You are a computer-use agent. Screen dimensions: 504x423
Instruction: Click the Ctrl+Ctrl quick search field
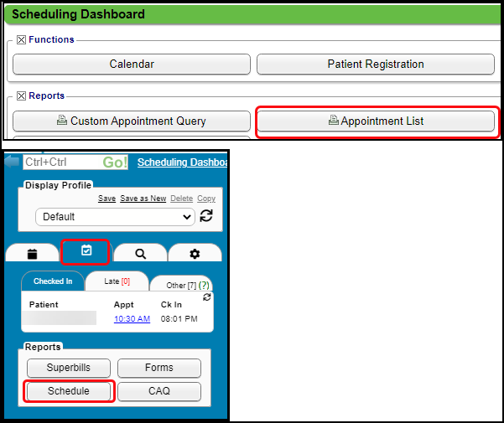(x=61, y=162)
